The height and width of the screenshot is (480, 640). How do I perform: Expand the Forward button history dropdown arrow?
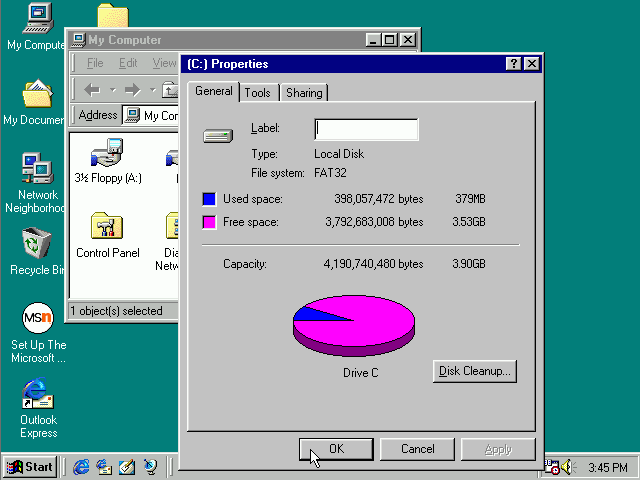coord(152,90)
